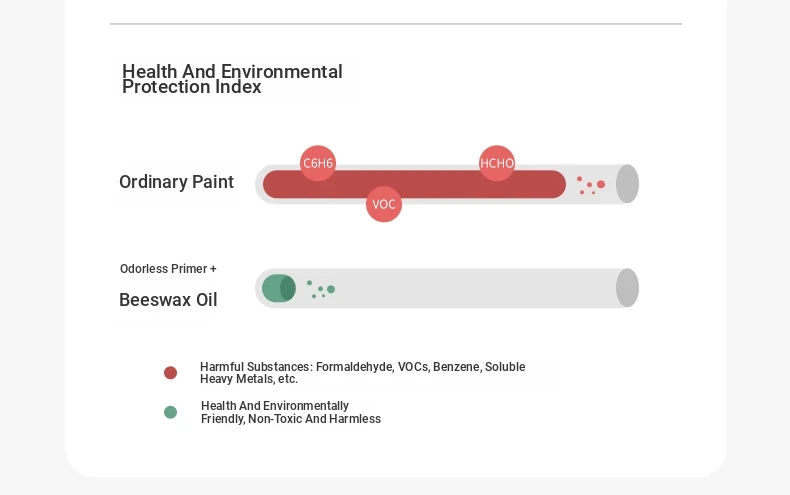Click the empty gray area of Beeswax tube
Image resolution: width=790 pixels, height=495 pixels.
coord(474,288)
